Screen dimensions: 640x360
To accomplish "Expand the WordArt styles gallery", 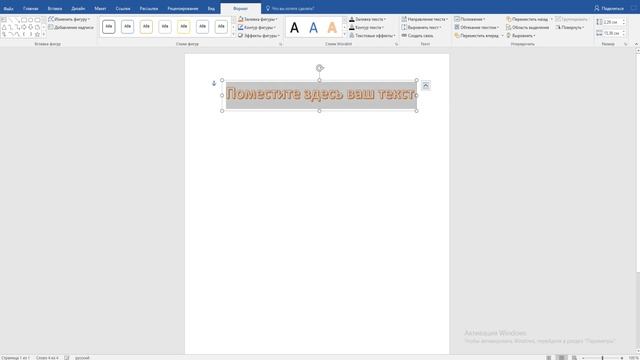I will click(x=344, y=35).
